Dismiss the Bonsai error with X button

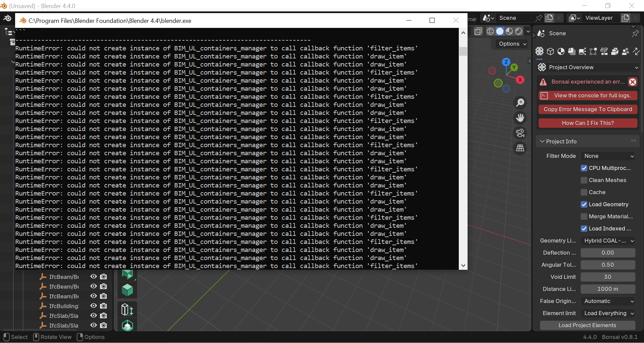(x=632, y=82)
